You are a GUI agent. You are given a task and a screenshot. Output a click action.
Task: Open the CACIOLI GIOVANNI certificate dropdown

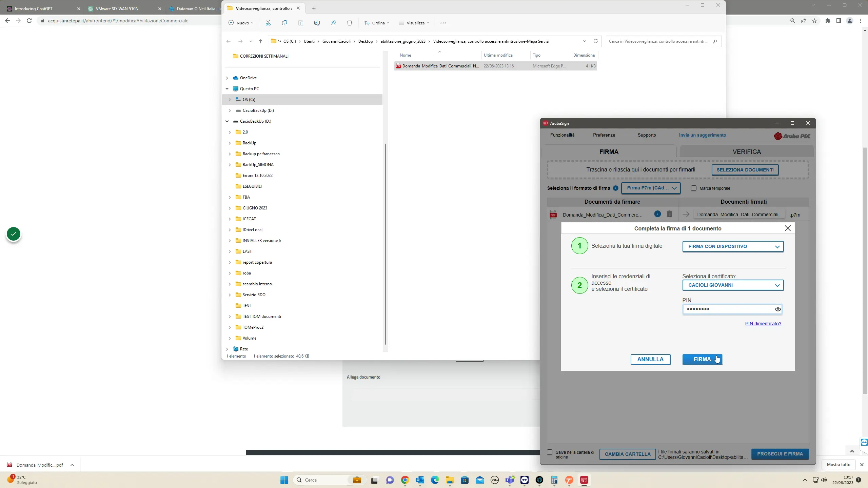click(733, 285)
